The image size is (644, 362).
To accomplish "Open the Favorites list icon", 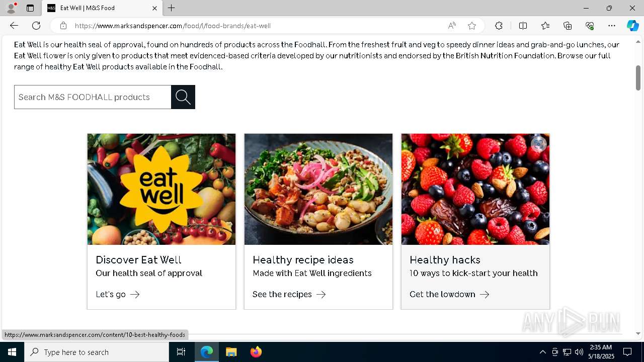I will coord(545,26).
